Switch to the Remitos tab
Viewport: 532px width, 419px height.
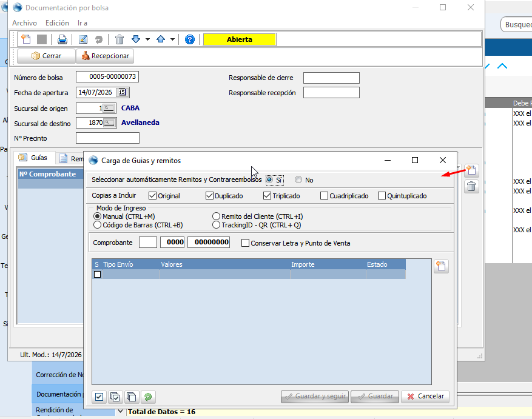tap(70, 158)
